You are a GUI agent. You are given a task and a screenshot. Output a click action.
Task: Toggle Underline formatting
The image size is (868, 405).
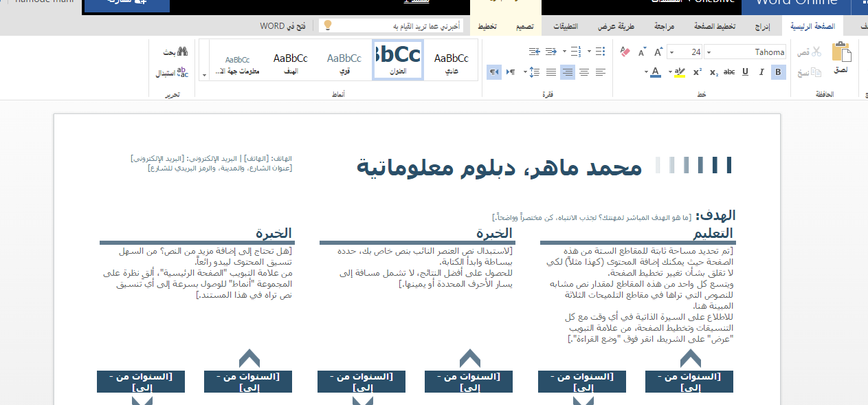point(746,72)
